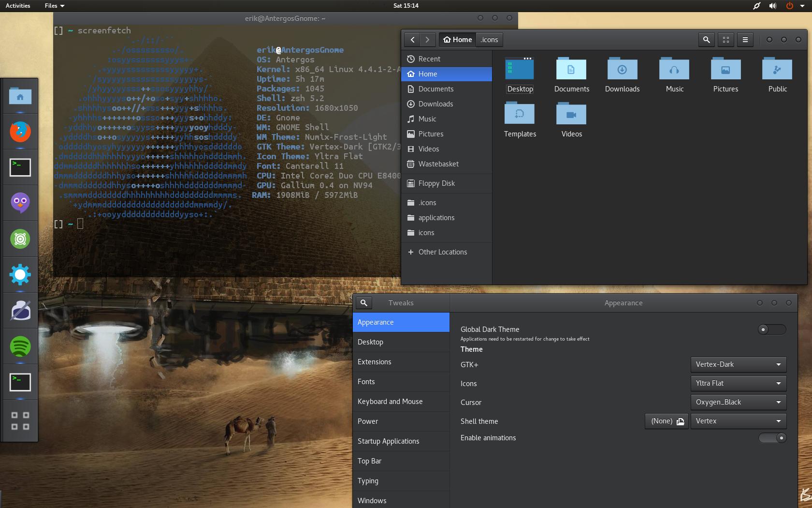
Task: Select Top Bar in Tweaks sidebar
Action: [x=401, y=461]
